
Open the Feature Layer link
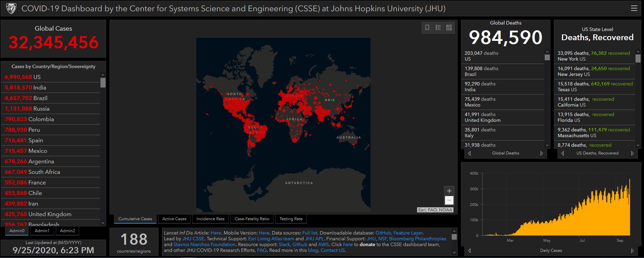tap(408, 233)
